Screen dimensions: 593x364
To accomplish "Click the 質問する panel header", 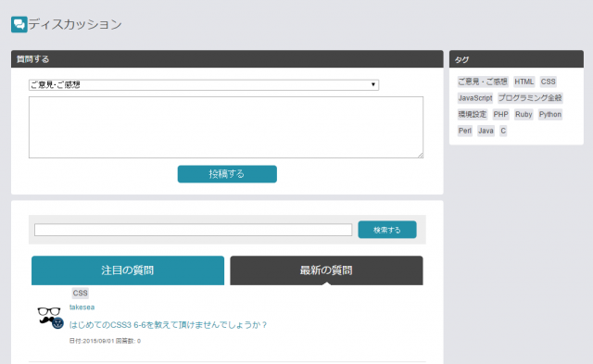I will tap(227, 59).
